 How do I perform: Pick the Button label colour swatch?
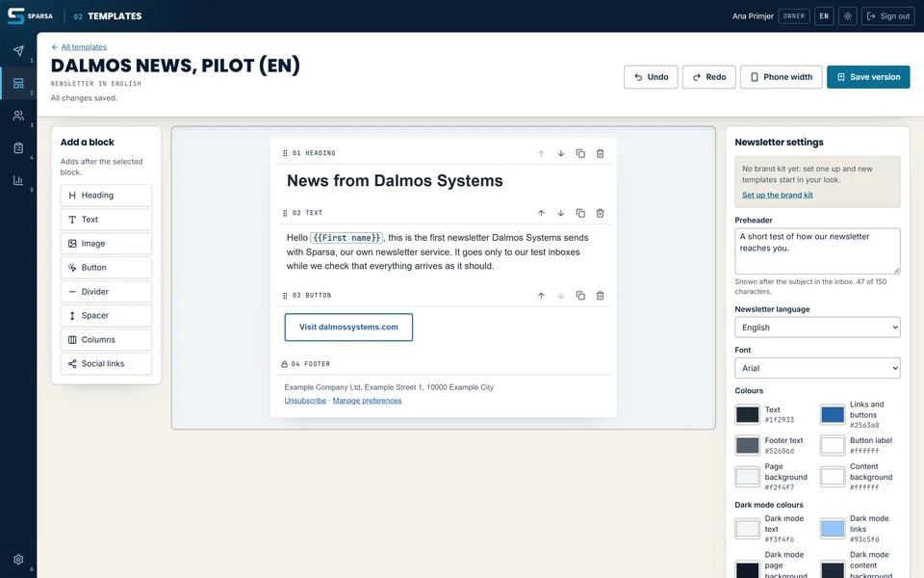point(833,445)
